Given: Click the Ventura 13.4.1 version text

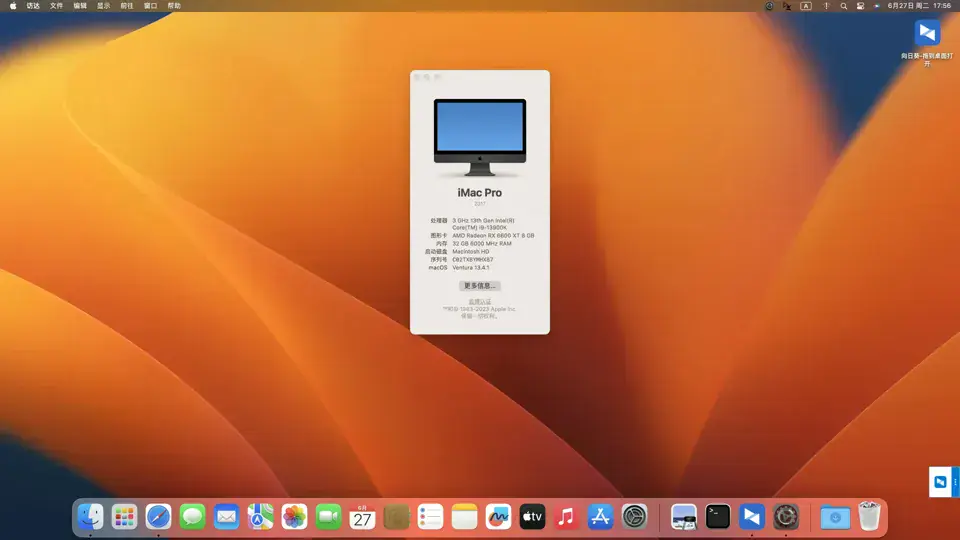Looking at the screenshot, I should 471,268.
